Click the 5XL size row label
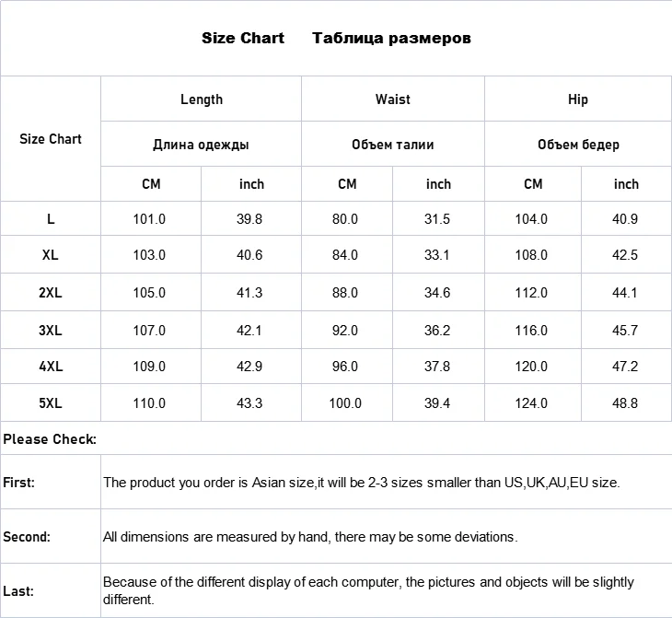The width and height of the screenshot is (672, 618). click(x=51, y=403)
